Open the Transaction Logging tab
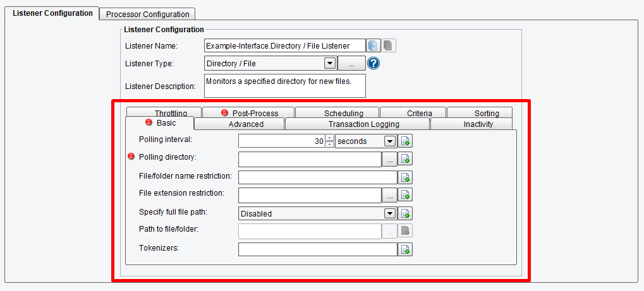This screenshot has height=291, width=644. [357, 124]
